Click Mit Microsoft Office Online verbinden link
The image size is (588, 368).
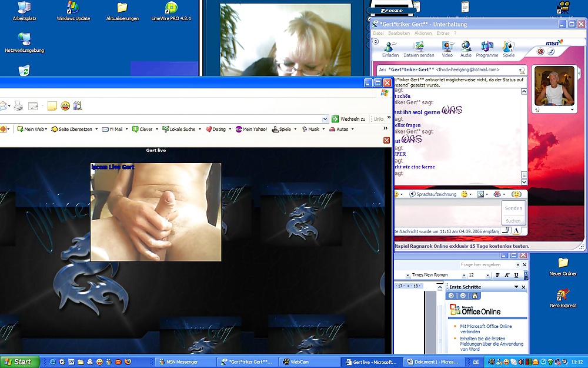point(486,329)
